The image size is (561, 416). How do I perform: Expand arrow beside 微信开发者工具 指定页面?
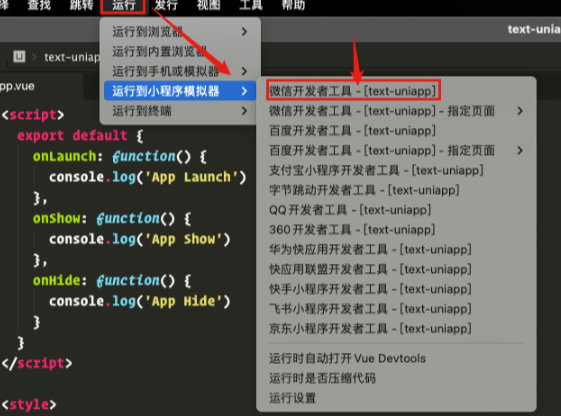tap(520, 111)
